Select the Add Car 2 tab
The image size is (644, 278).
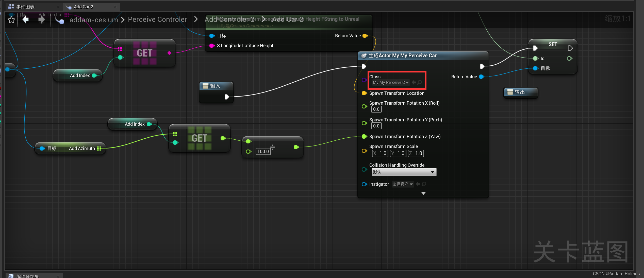click(83, 7)
